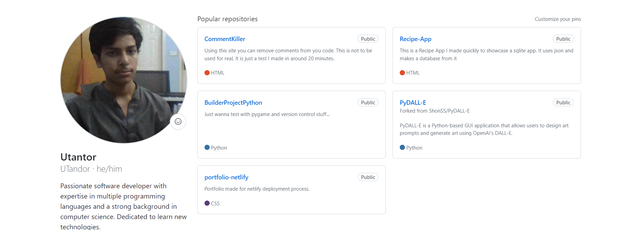Click the purple CSS language dot
The width and height of the screenshot is (644, 230).
coord(207,203)
